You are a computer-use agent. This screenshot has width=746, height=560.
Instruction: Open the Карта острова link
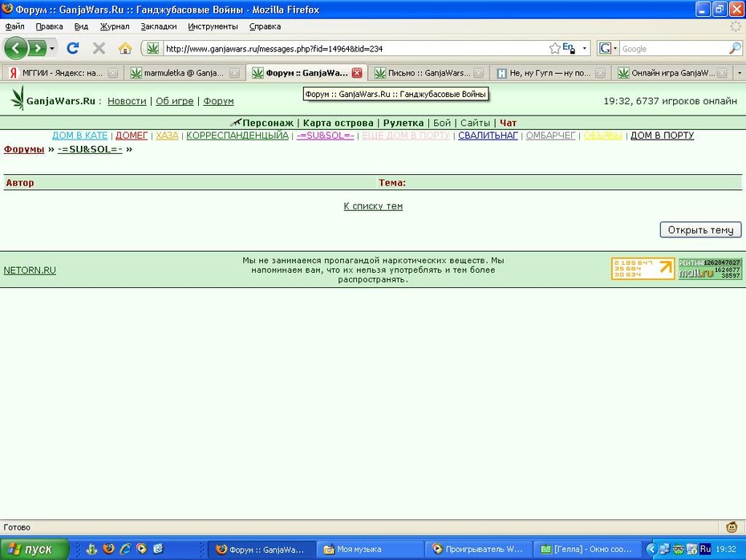point(339,123)
